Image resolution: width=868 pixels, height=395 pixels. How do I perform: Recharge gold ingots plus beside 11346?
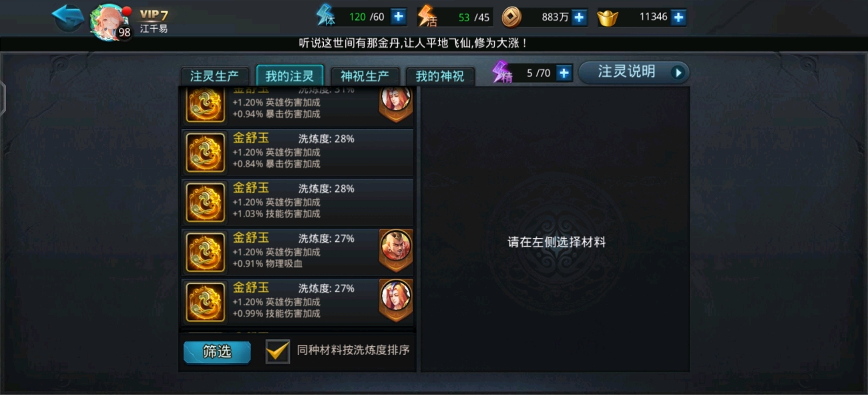point(678,17)
